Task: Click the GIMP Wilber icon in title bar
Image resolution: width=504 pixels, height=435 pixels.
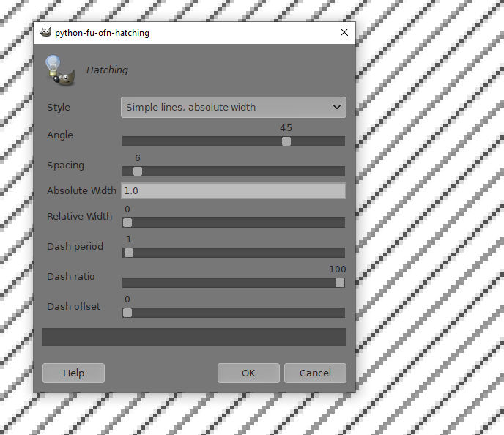Action: 45,31
